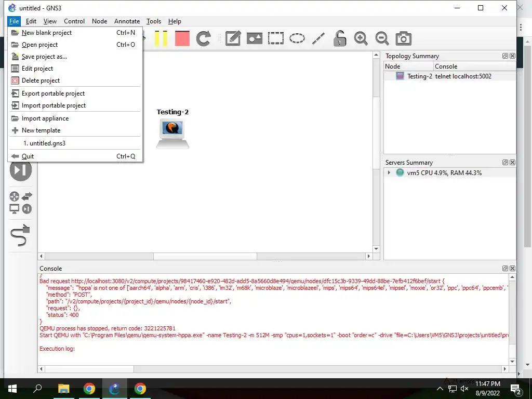Open the Windows Start menu

click(x=12, y=389)
